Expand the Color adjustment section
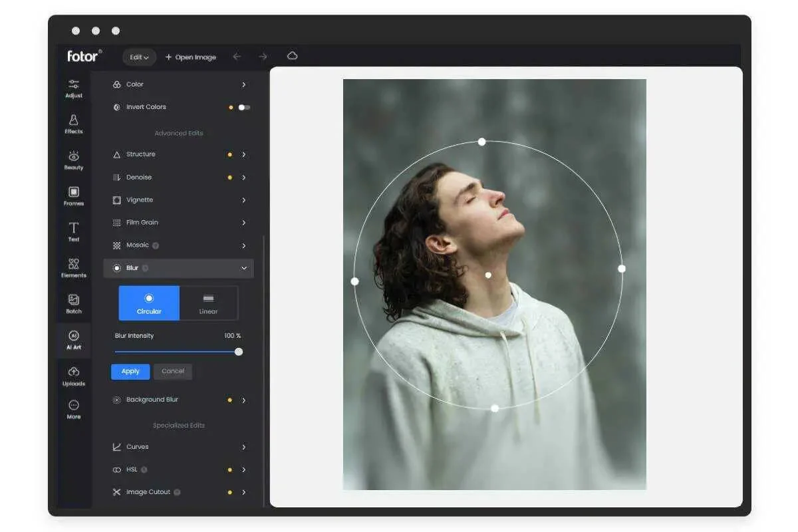Screen dimensions: 798x532 (x=178, y=84)
